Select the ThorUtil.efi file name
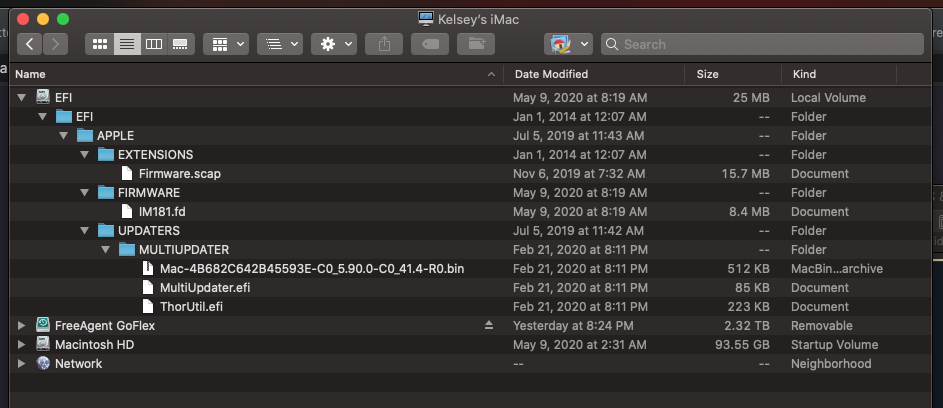The height and width of the screenshot is (408, 943). click(192, 307)
